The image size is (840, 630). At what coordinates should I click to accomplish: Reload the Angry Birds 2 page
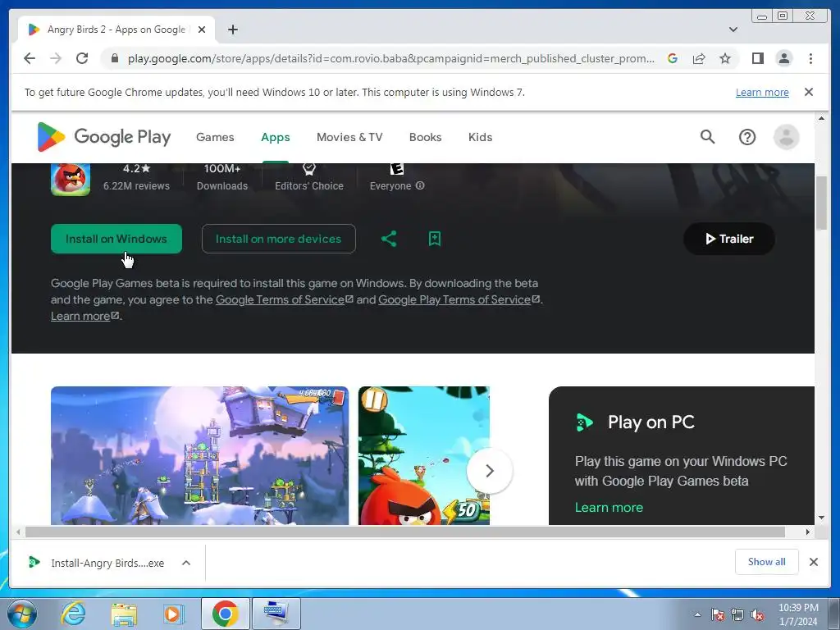82,58
